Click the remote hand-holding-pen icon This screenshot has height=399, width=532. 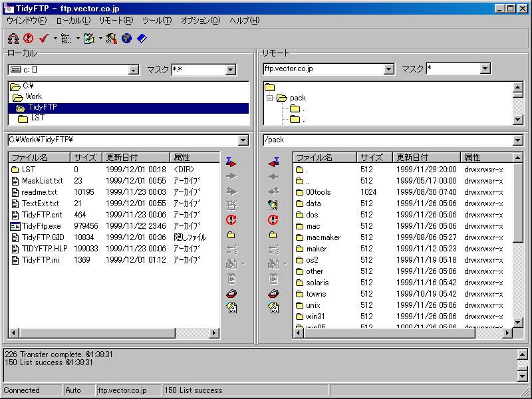(x=273, y=205)
